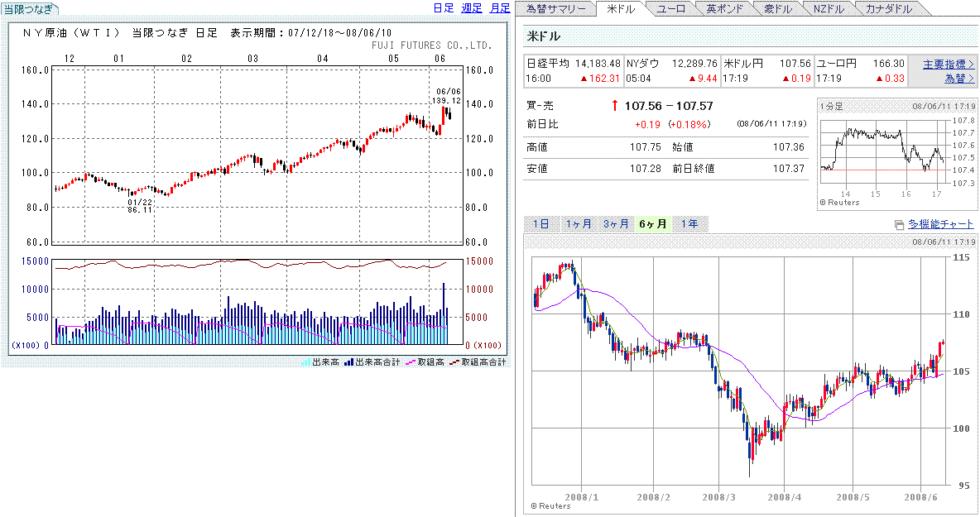Show the 1日 chart period
This screenshot has height=517, width=980.
coord(540,224)
